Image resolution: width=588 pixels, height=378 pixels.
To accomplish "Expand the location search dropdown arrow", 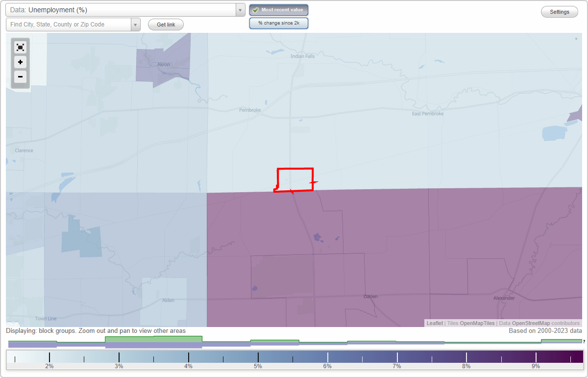I will (135, 25).
